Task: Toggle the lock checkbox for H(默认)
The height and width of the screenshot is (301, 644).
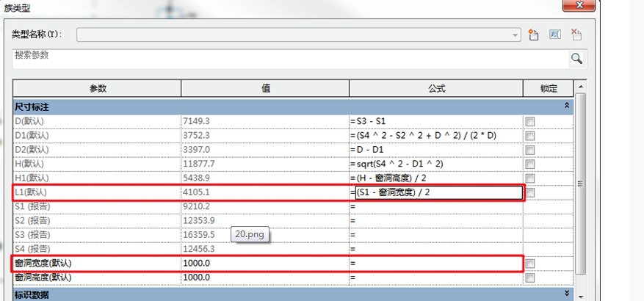Action: (x=530, y=164)
